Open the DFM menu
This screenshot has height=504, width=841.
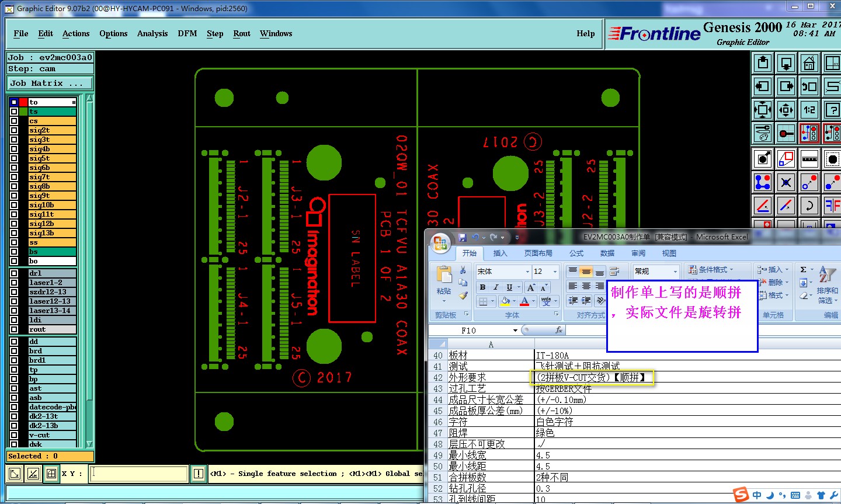[x=187, y=34]
